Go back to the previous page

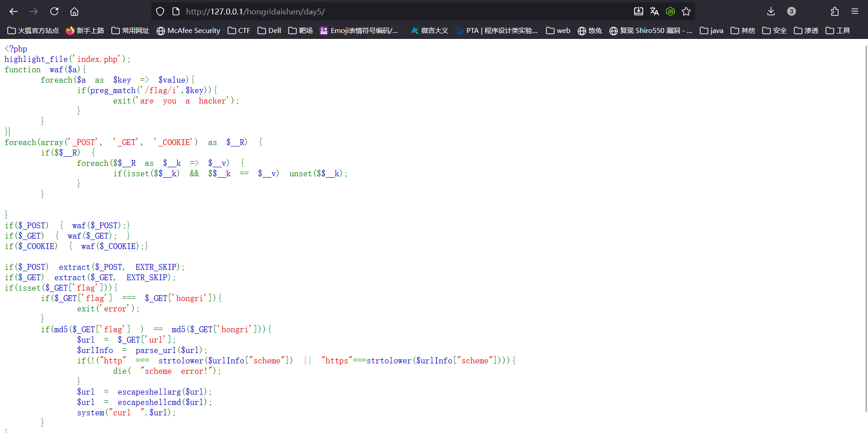coord(14,11)
